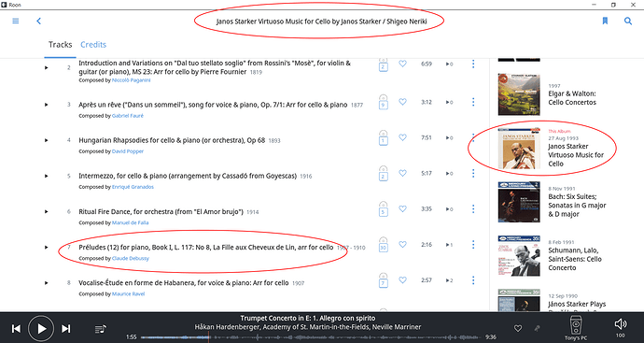Select the Tony's PC audio zone
644x343 pixels.
click(x=576, y=328)
